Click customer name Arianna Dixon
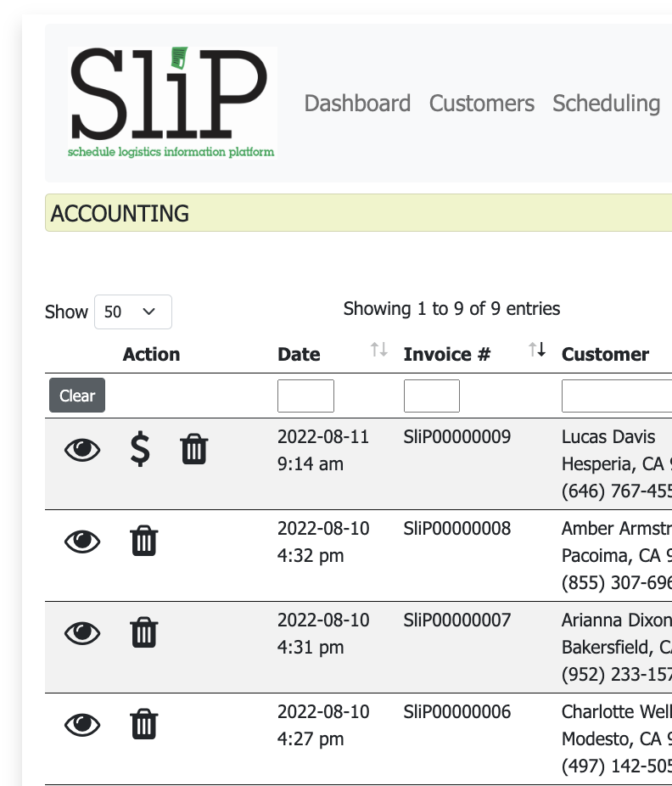 coord(616,620)
